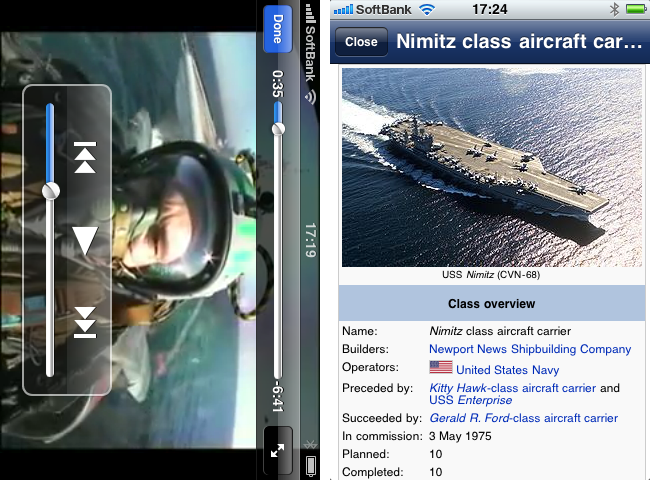Open the USS Enterprise link
650x480 pixels.
pyautogui.click(x=471, y=400)
